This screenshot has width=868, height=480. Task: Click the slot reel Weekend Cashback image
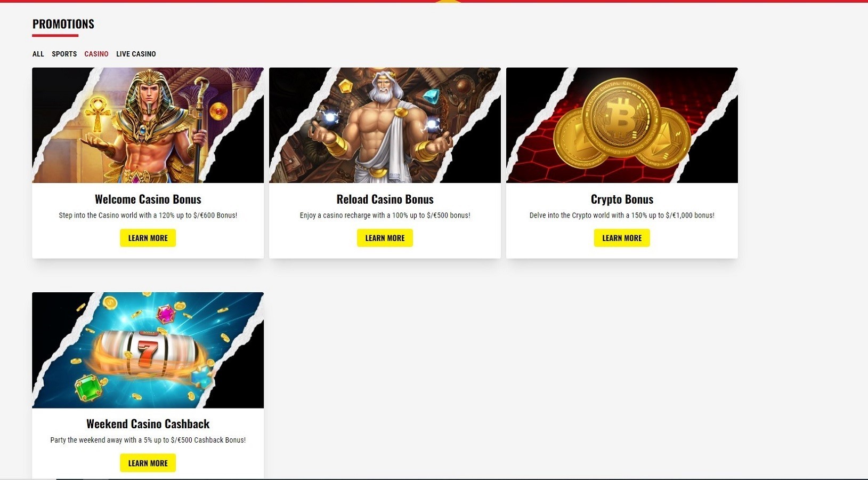[x=148, y=350]
